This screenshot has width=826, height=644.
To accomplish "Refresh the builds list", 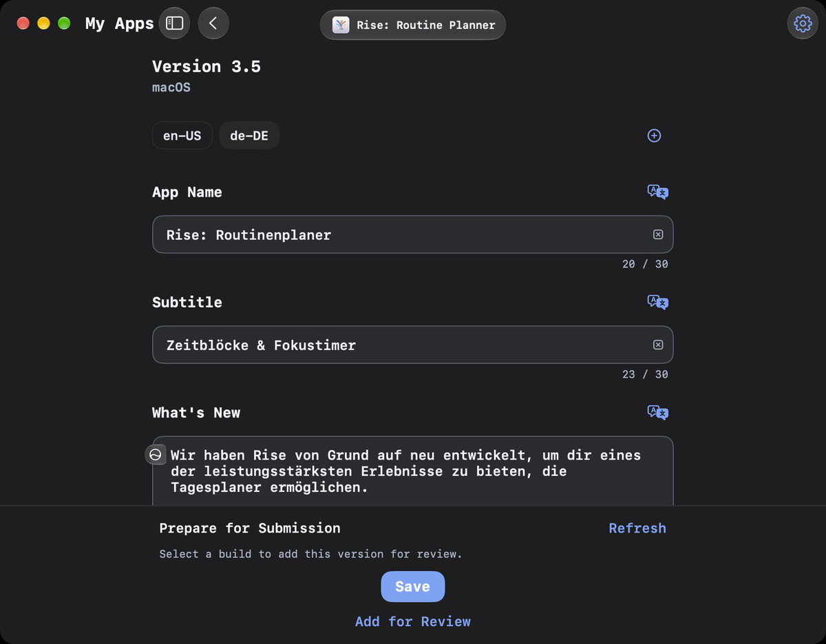I will tap(637, 528).
